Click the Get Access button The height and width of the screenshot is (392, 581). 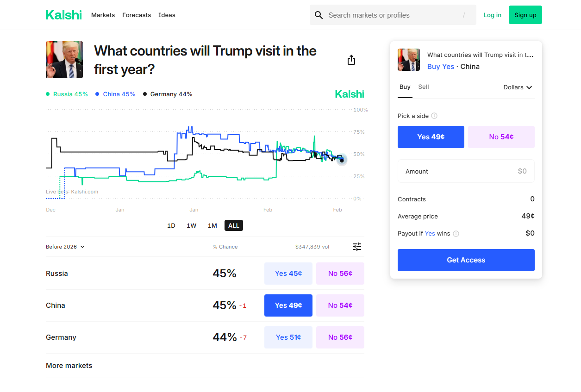tap(466, 260)
